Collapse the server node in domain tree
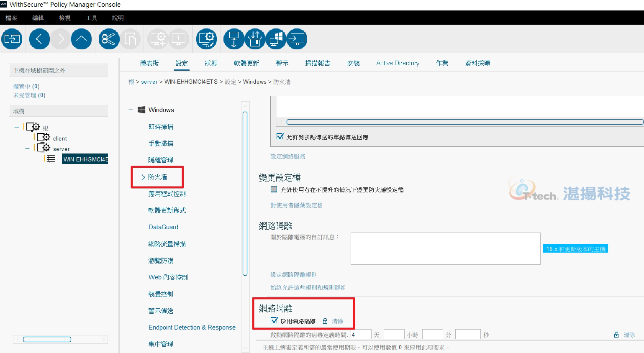The height and width of the screenshot is (353, 644). point(27,148)
